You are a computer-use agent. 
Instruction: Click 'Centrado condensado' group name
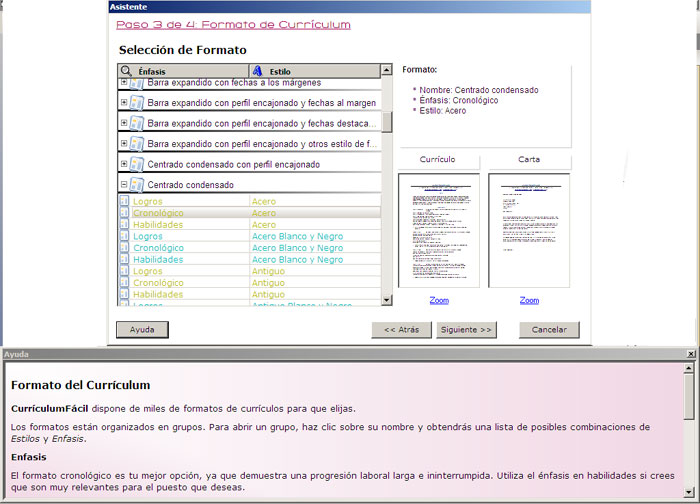click(x=191, y=185)
